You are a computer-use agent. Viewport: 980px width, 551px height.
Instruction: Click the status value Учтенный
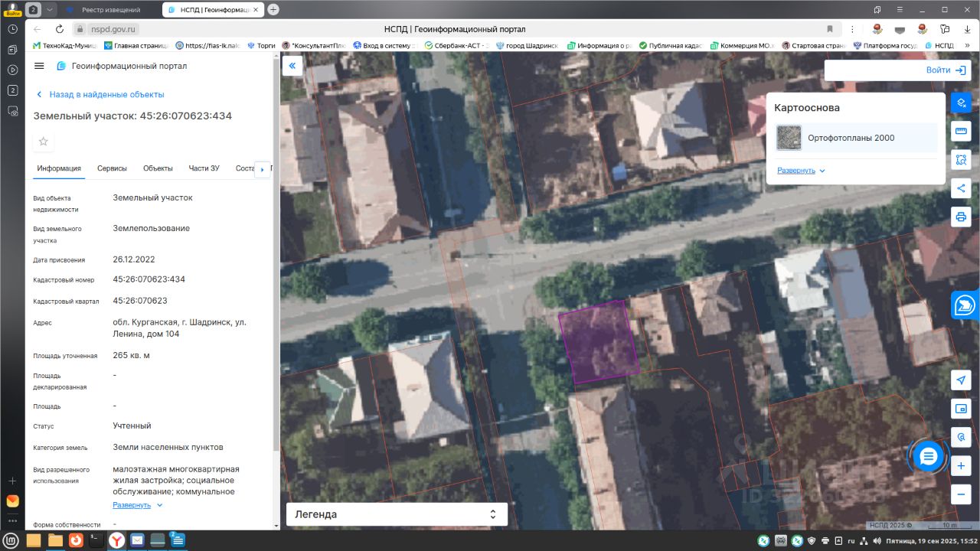132,425
